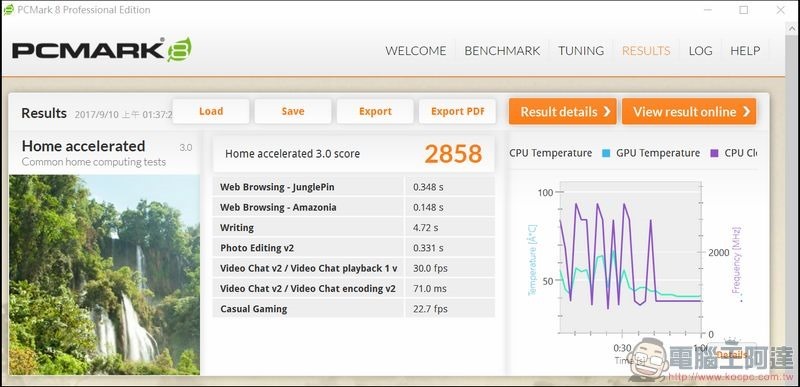Select the Casual Gaming row
800x387 pixels.
pos(354,308)
